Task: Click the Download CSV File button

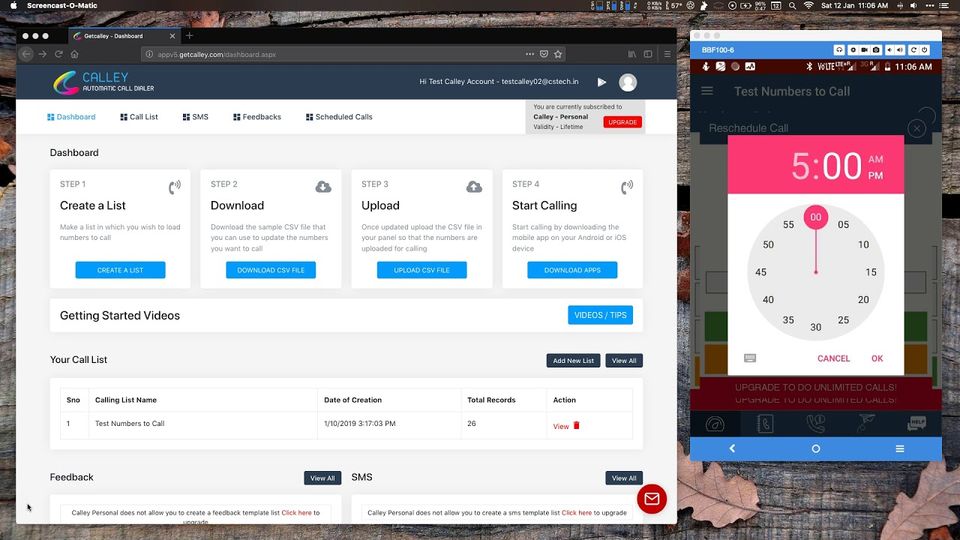Action: click(271, 270)
